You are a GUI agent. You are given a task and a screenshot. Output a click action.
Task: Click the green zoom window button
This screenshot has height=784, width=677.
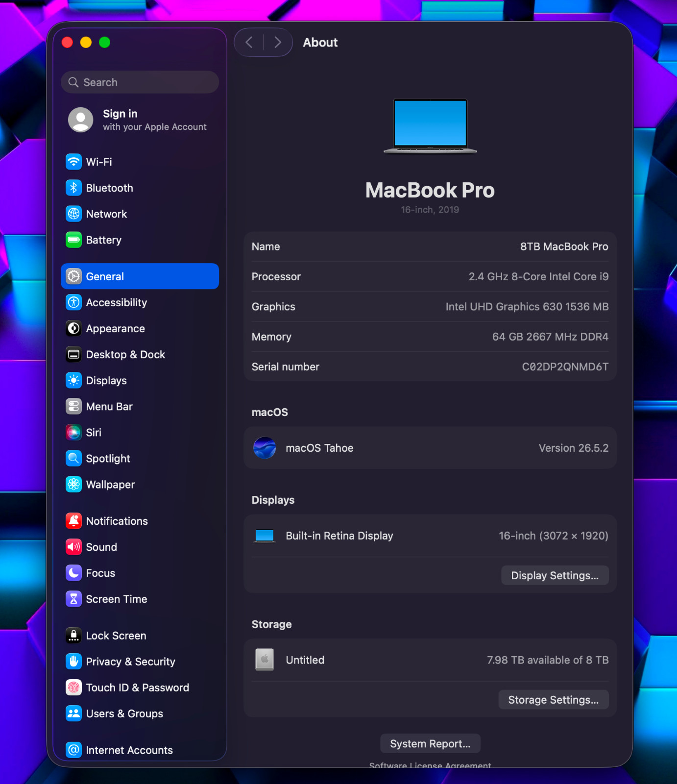(104, 43)
